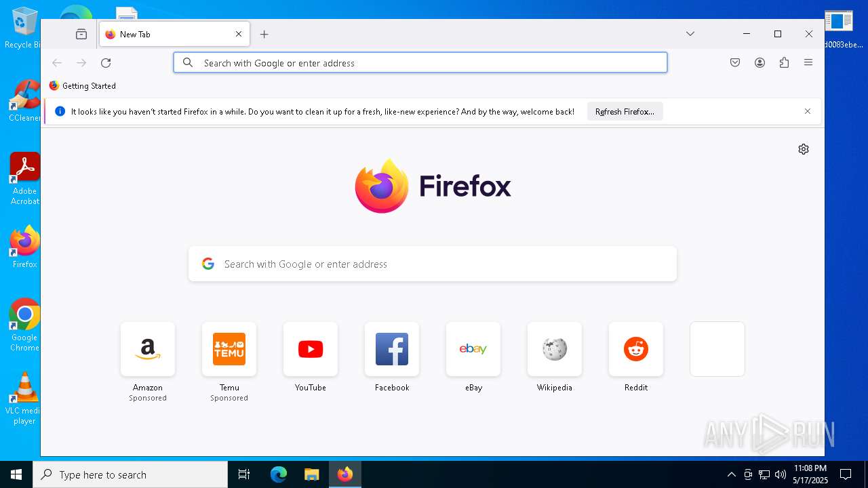Open network status tray icon
The image size is (868, 488).
pyautogui.click(x=764, y=474)
